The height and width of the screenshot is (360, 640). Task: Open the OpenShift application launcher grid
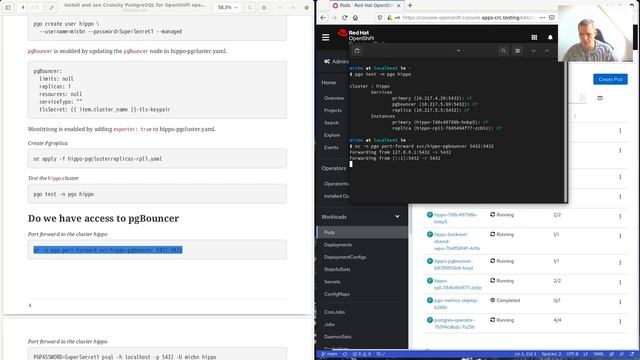[x=534, y=37]
